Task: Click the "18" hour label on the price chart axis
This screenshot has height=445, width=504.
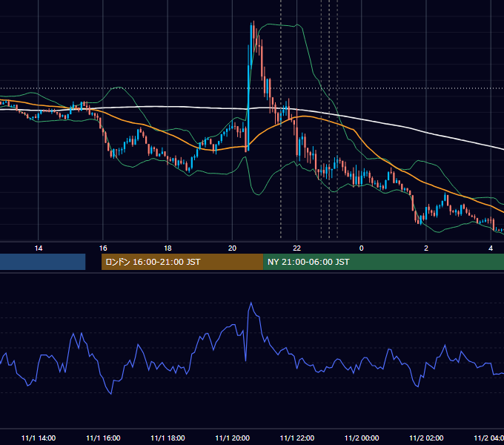Action: tap(168, 248)
